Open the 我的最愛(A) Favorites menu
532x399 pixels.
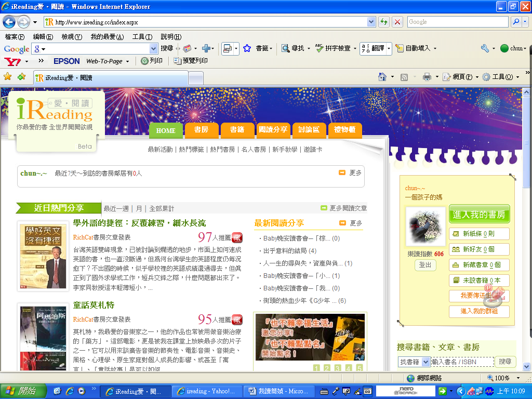click(x=107, y=37)
